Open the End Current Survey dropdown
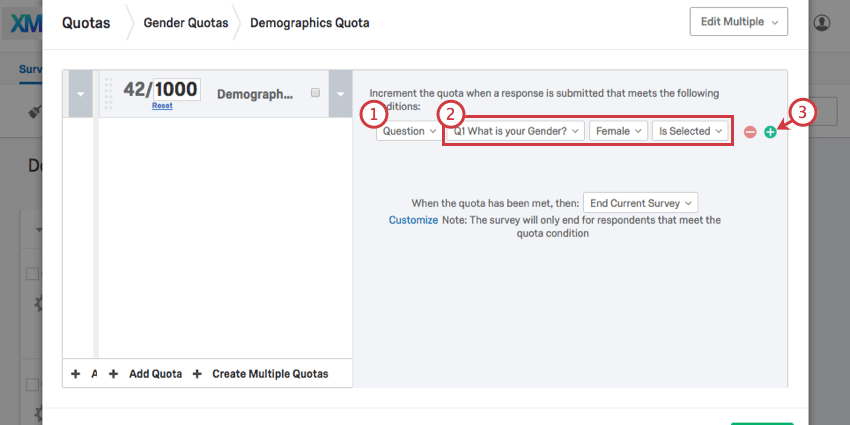The image size is (850, 425). [641, 203]
